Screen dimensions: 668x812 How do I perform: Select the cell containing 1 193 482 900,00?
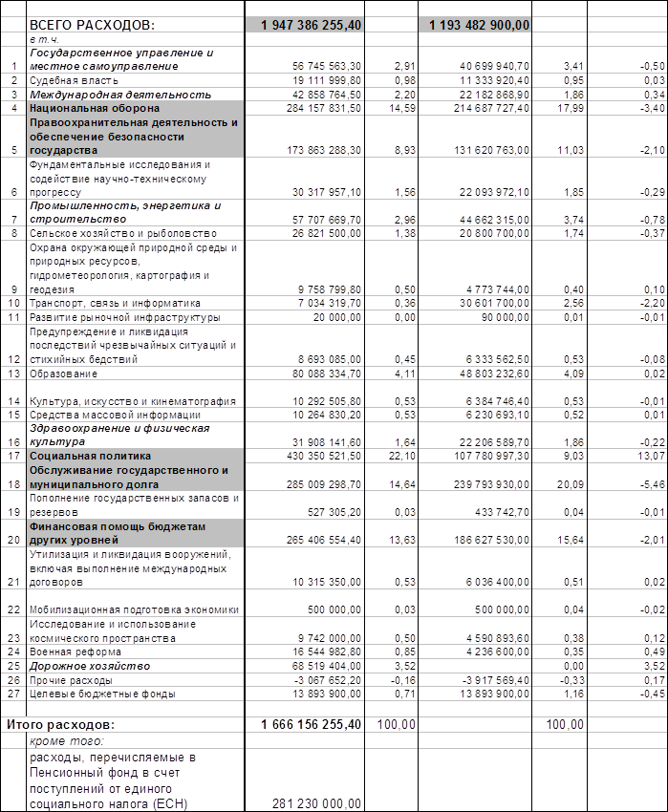point(474,25)
